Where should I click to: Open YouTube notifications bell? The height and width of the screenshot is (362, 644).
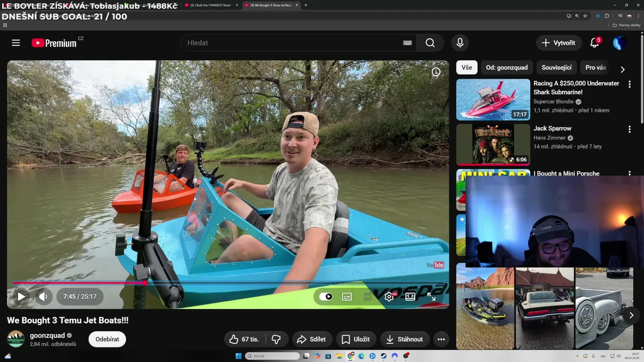pos(595,43)
